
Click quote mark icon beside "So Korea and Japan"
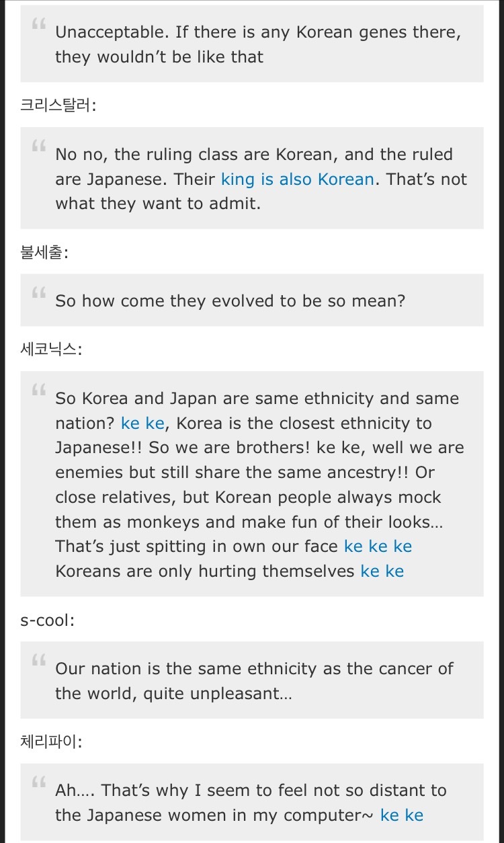[38, 391]
